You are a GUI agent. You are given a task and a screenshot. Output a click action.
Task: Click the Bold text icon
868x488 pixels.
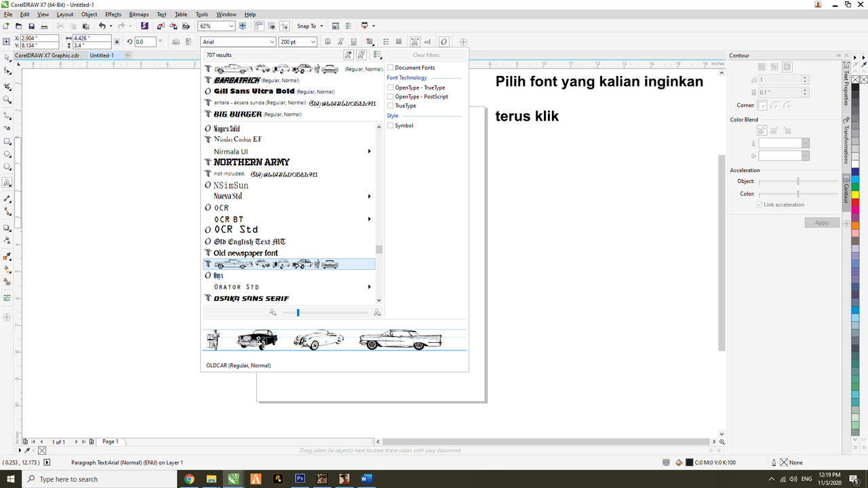[328, 42]
